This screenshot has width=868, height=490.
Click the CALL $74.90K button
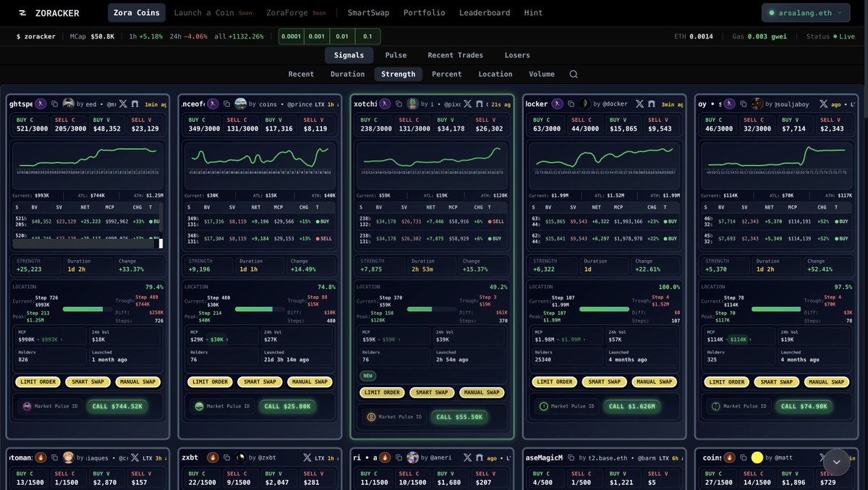(x=805, y=406)
